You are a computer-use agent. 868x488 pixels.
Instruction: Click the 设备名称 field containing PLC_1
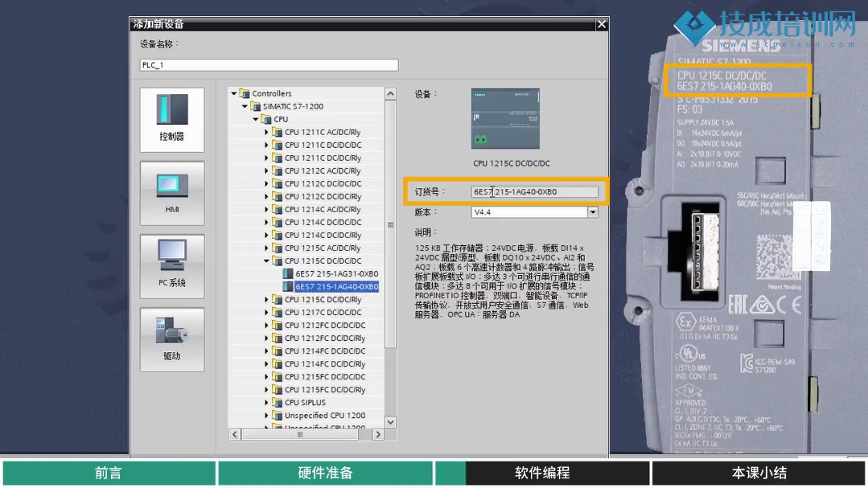click(x=269, y=65)
